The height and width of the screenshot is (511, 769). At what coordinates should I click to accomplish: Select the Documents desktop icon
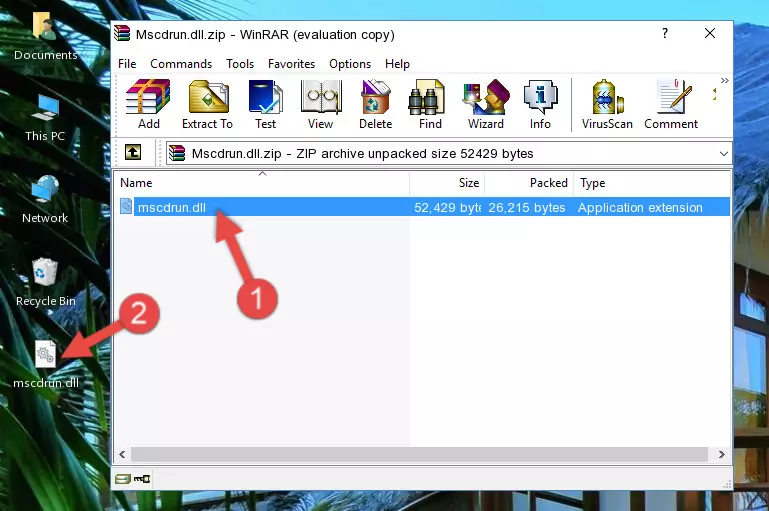[x=45, y=37]
